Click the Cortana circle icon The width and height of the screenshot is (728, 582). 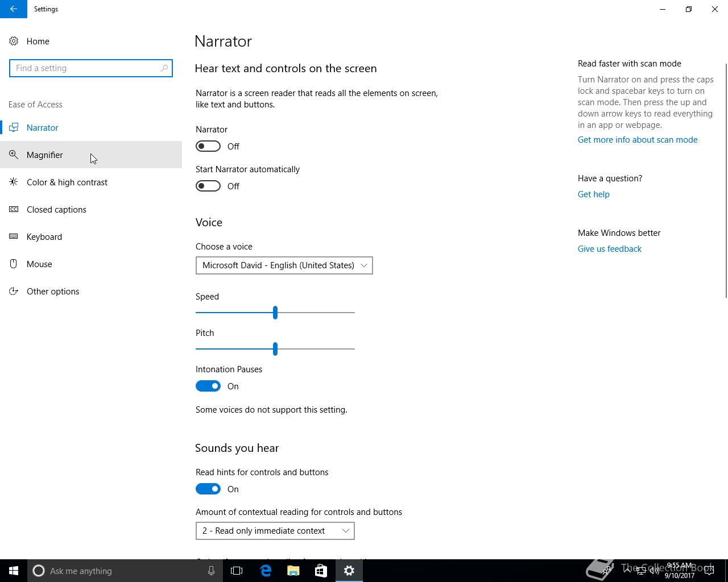click(39, 571)
